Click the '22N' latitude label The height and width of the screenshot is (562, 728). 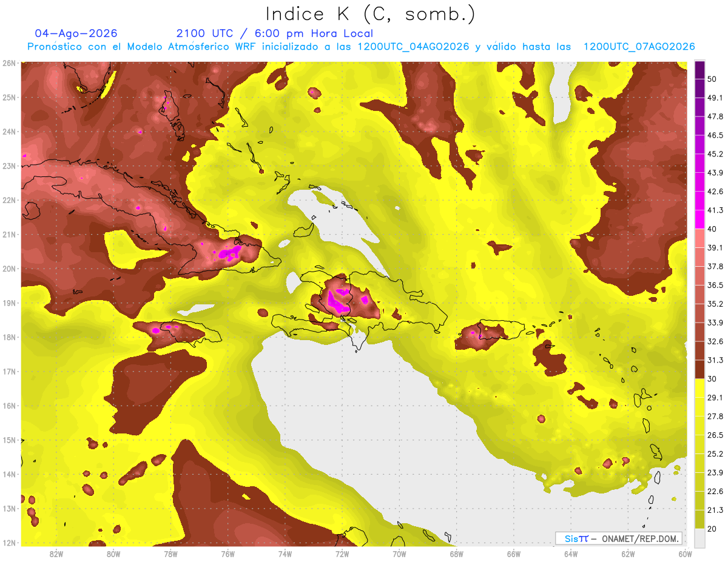pos(9,200)
